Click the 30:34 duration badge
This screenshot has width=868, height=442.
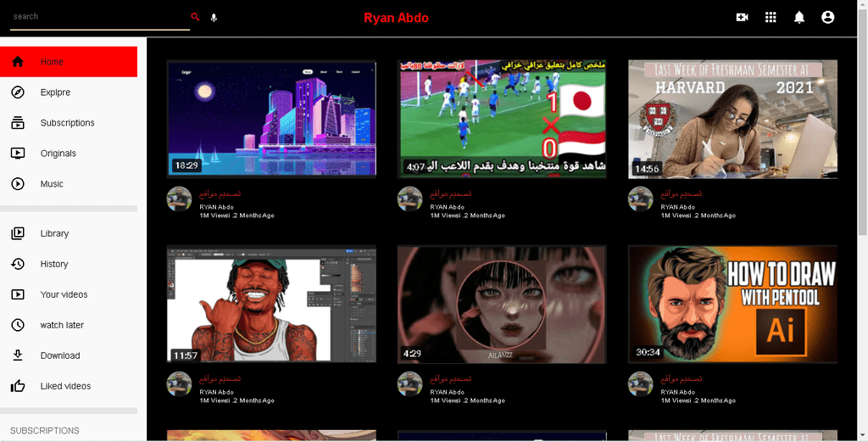pos(648,352)
